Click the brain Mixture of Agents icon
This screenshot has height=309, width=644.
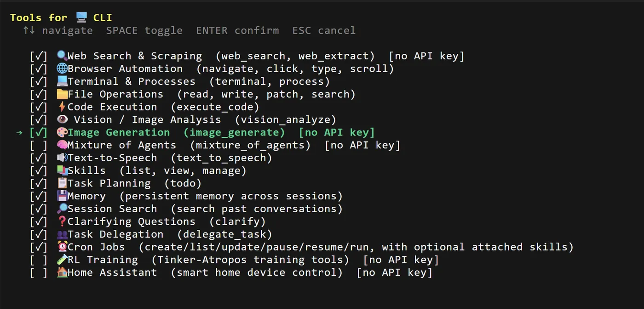[62, 145]
